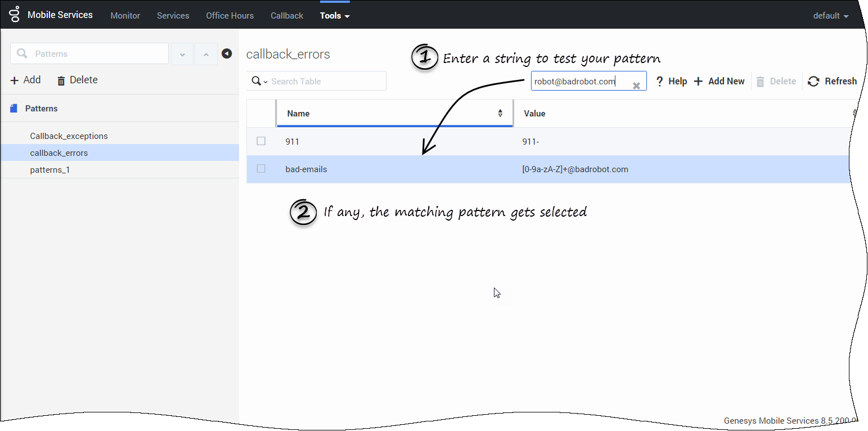868x431 pixels.
Task: Check the bad-emails row checkbox
Action: click(x=261, y=169)
